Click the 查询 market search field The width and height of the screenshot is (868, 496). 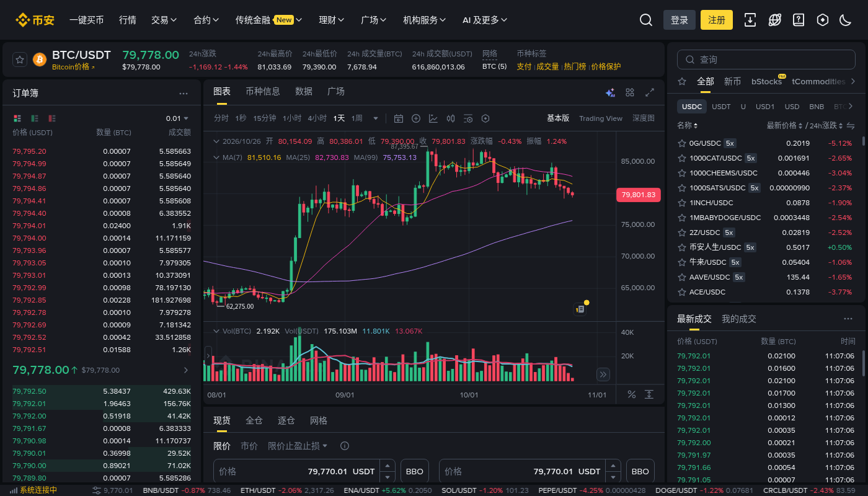pyautogui.click(x=767, y=60)
